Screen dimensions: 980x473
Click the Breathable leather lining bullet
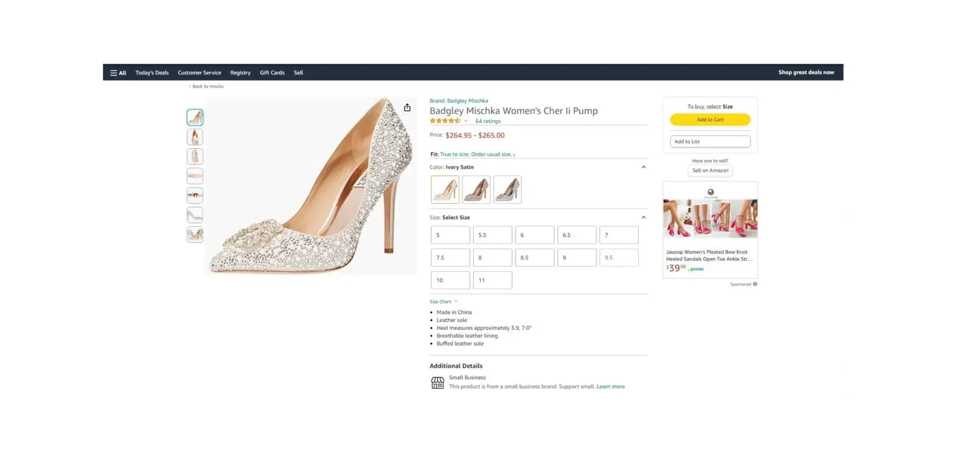tap(467, 336)
